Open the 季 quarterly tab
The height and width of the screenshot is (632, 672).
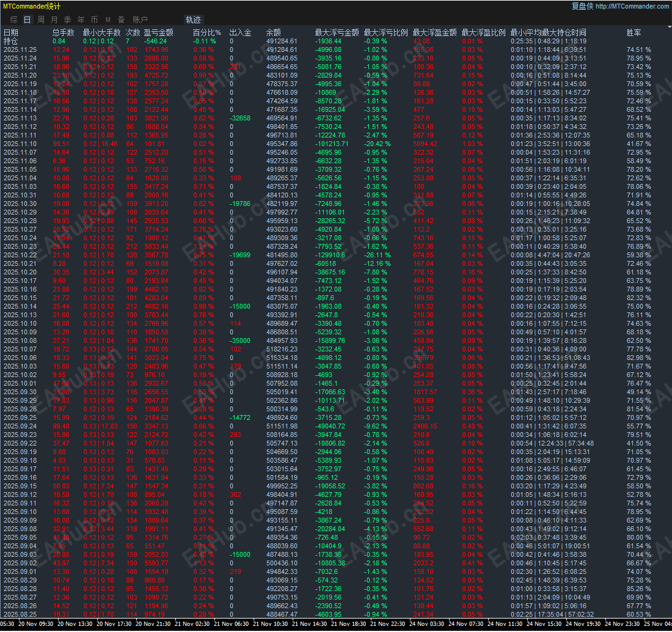click(67, 20)
